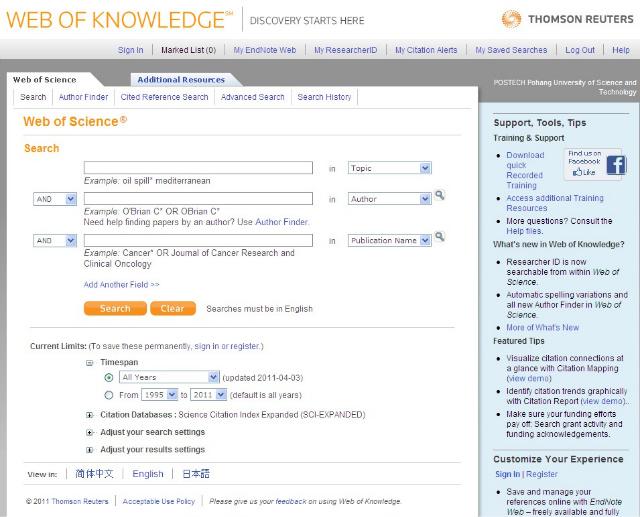
Task: Open My EndNote Web link
Action: point(264,50)
